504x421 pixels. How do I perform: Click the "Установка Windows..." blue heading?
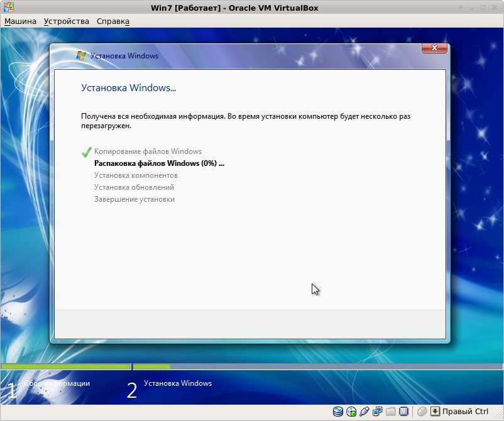pos(129,88)
